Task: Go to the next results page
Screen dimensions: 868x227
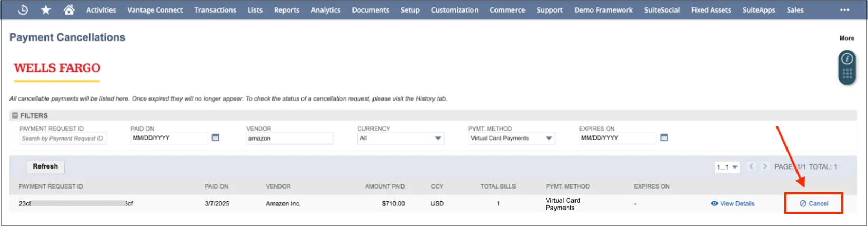Action: pos(765,166)
